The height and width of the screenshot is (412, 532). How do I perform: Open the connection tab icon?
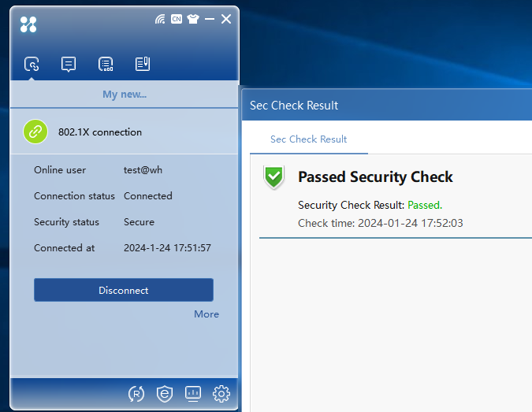32,64
